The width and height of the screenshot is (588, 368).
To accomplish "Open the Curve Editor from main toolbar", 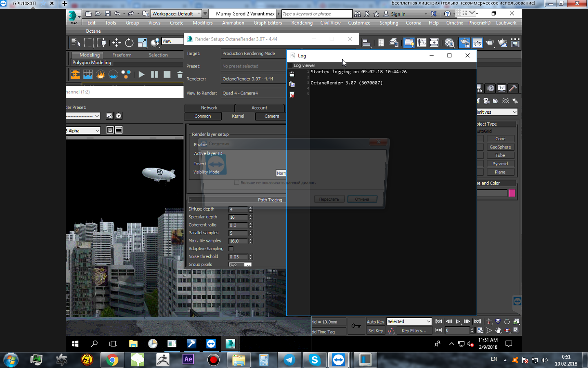I will point(421,43).
